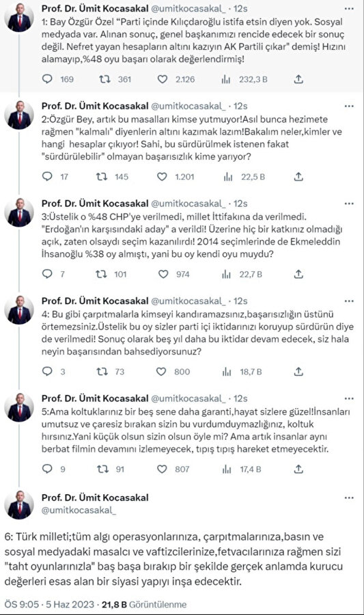The height and width of the screenshot is (615, 364).
Task: Open @umitkocasakal_ handle under the sixth tweet
Action: (79, 510)
